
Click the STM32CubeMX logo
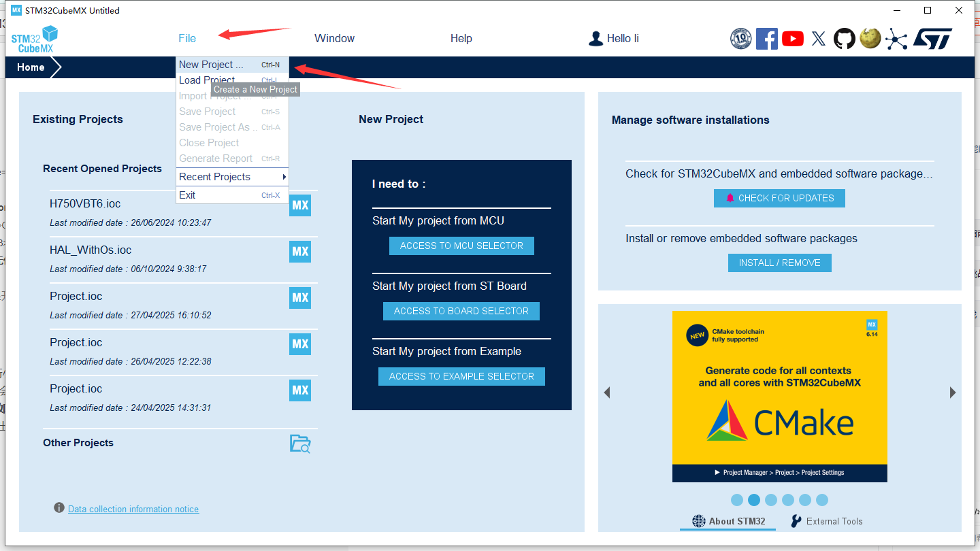tap(35, 39)
